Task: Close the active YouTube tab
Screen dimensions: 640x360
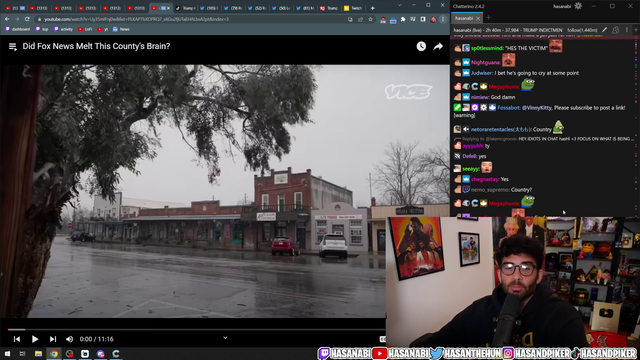Action: 168,8
